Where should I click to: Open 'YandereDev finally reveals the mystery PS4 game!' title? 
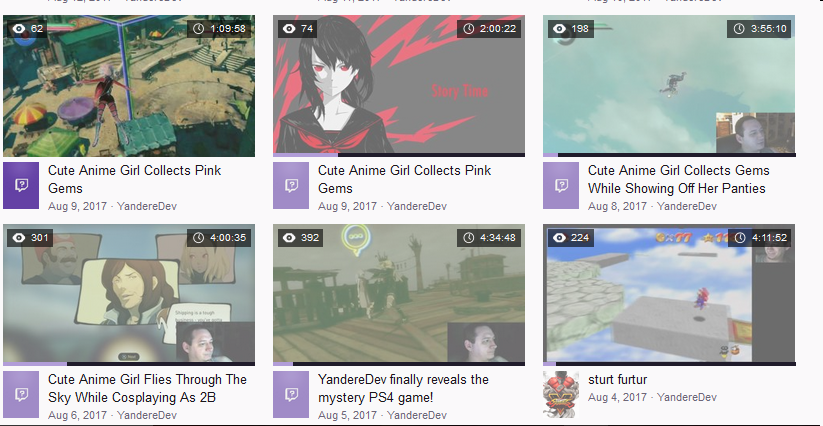pos(403,388)
